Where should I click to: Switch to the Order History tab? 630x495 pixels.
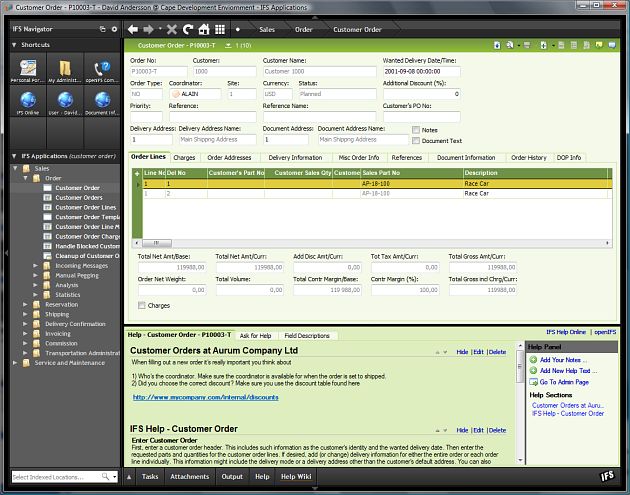(x=529, y=158)
